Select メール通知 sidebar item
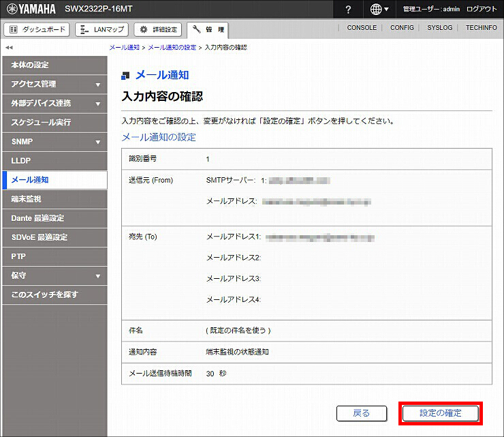The image size is (504, 437). tap(54, 180)
